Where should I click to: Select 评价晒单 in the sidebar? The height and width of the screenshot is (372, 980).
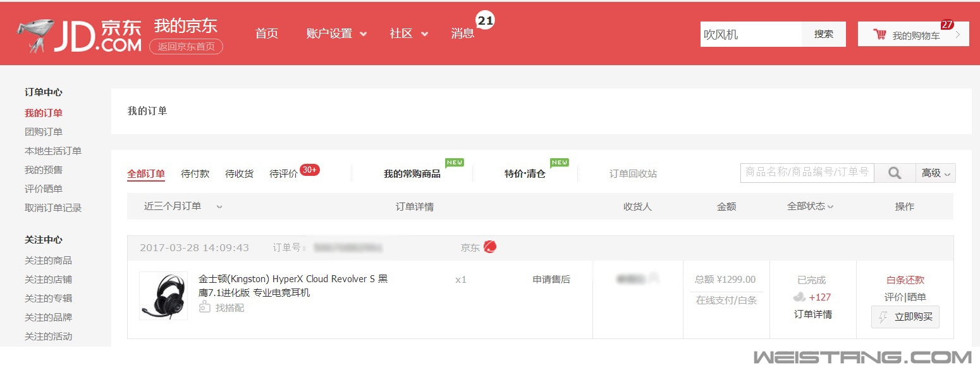44,189
